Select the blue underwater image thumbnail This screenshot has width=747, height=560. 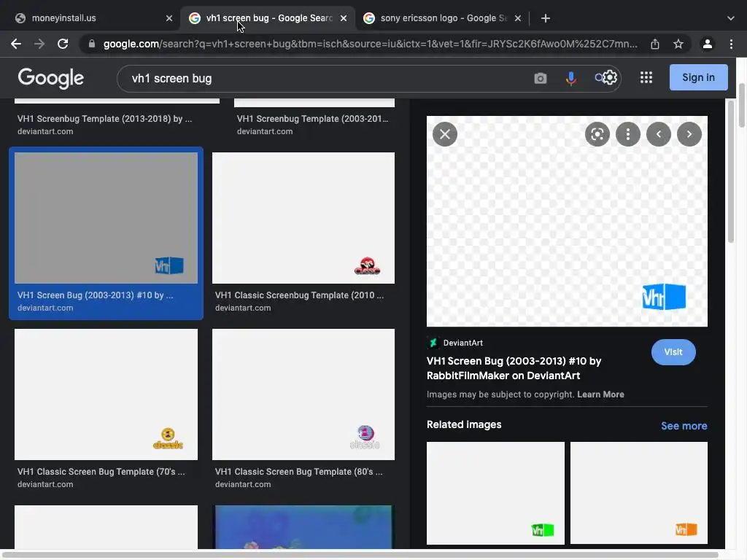tap(303, 527)
